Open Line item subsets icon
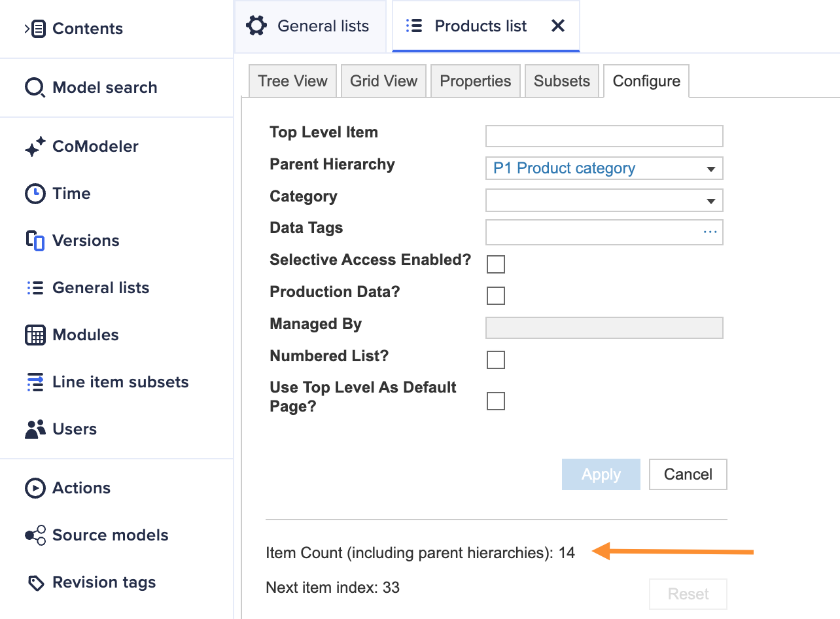 coord(35,382)
